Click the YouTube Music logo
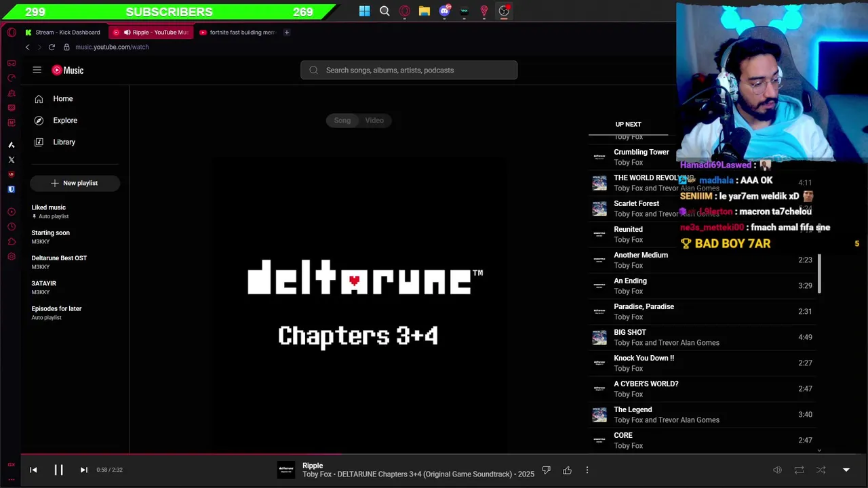The width and height of the screenshot is (868, 488). (68, 70)
